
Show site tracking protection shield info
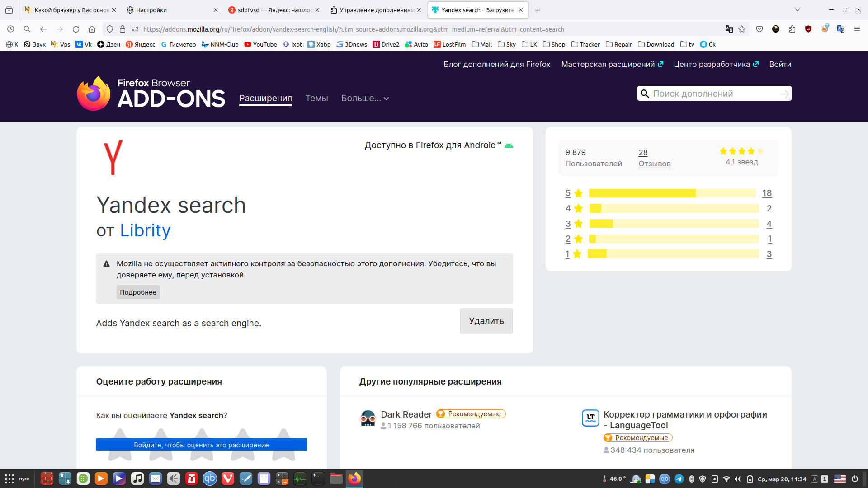[110, 29]
